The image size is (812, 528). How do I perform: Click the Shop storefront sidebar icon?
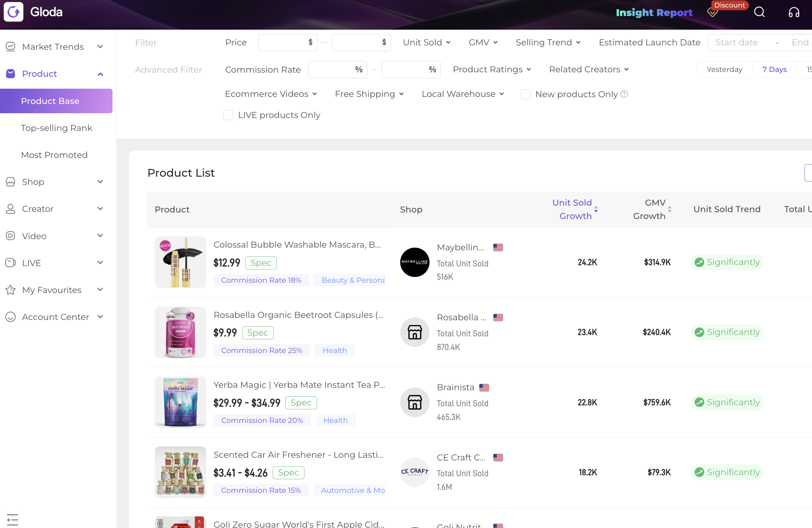point(11,182)
